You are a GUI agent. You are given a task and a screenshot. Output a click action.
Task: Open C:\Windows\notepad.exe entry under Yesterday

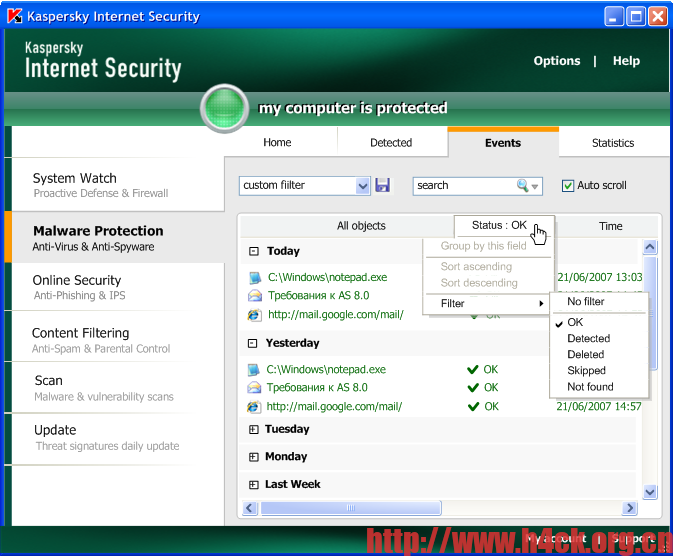click(326, 370)
